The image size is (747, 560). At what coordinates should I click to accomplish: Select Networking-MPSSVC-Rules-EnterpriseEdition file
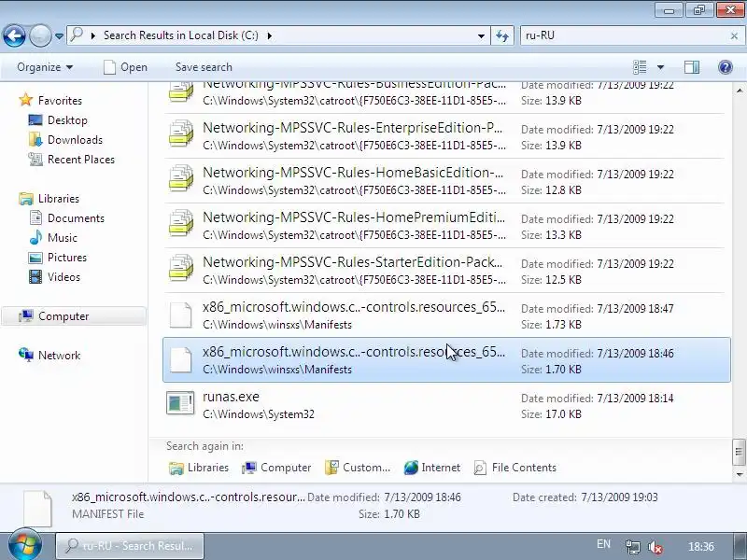click(x=446, y=135)
